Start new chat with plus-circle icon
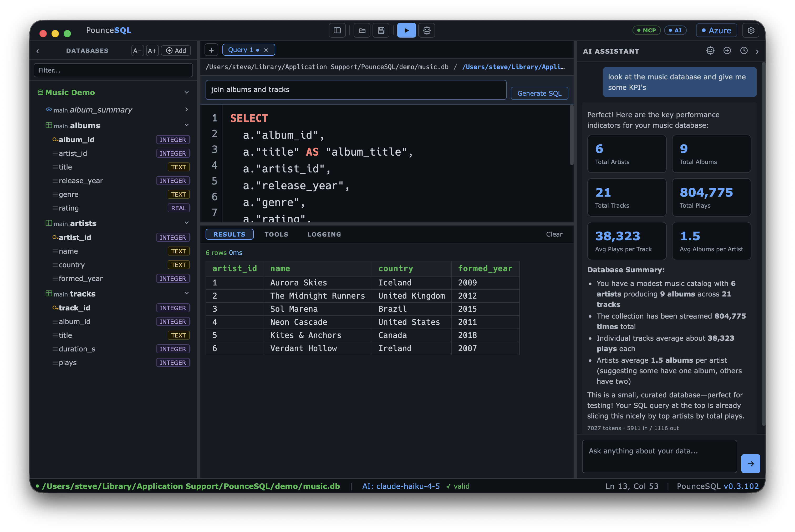Screen dimensions: 795x532 click(x=727, y=51)
